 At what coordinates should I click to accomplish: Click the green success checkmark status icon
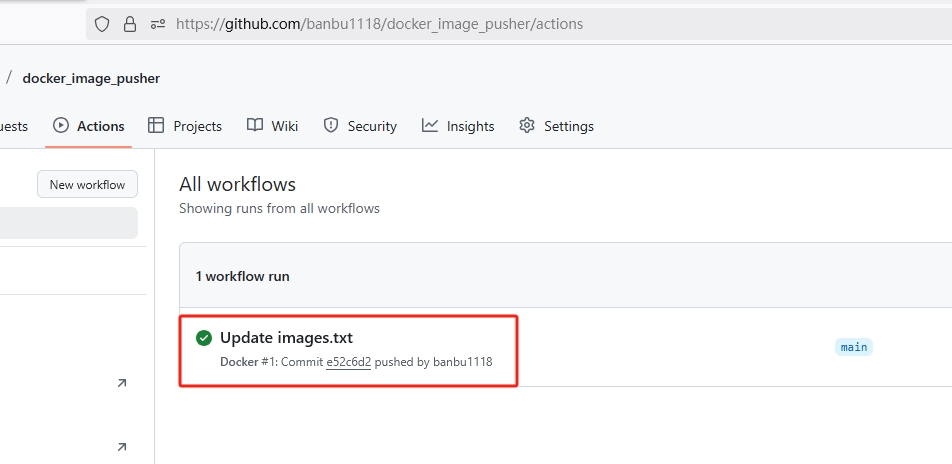click(x=204, y=338)
